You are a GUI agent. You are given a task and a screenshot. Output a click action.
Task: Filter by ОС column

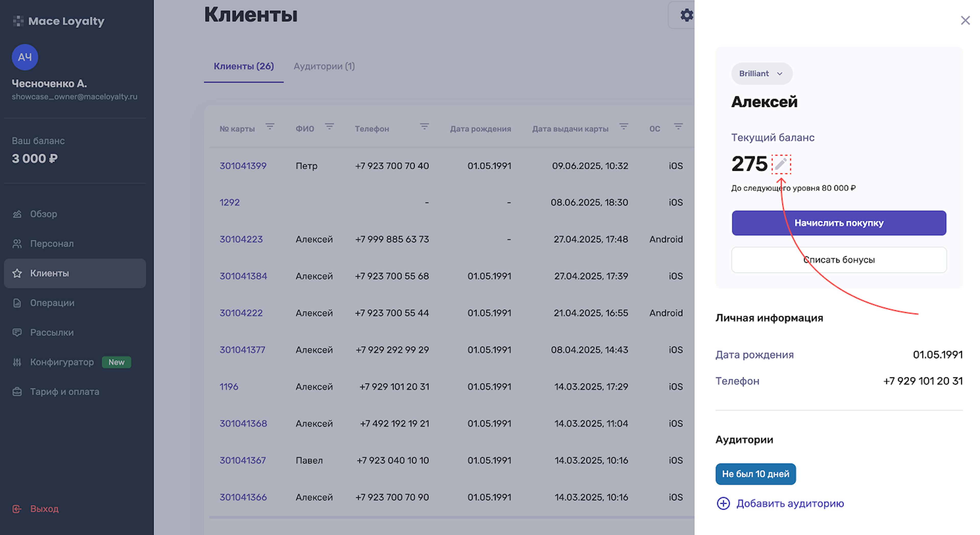678,126
